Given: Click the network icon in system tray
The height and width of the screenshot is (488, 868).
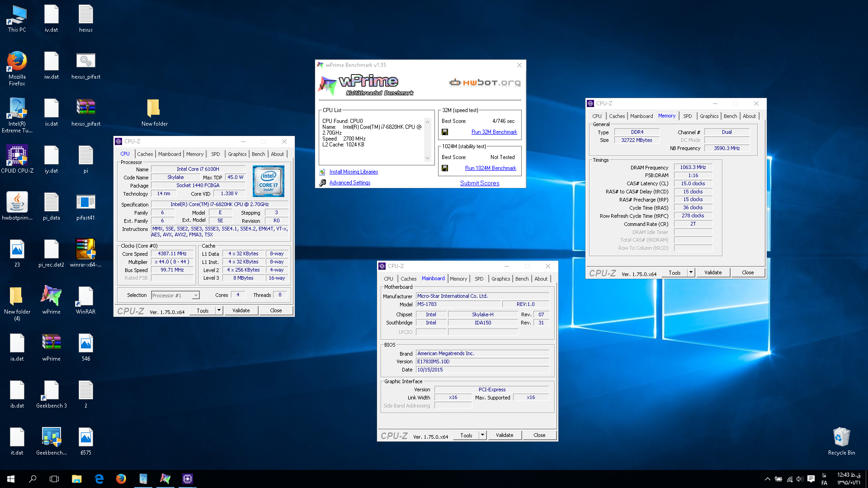Looking at the screenshot, I should pos(789,479).
